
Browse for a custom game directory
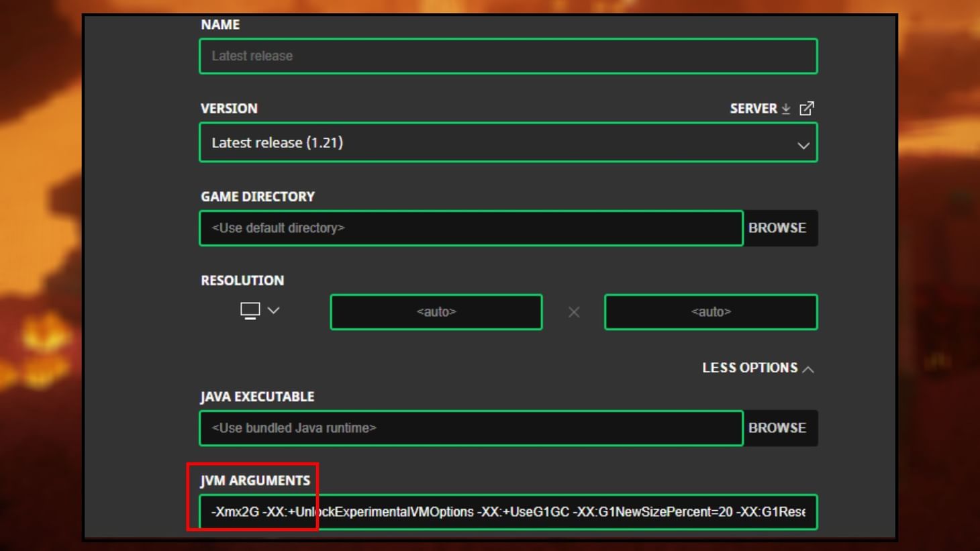pos(778,228)
